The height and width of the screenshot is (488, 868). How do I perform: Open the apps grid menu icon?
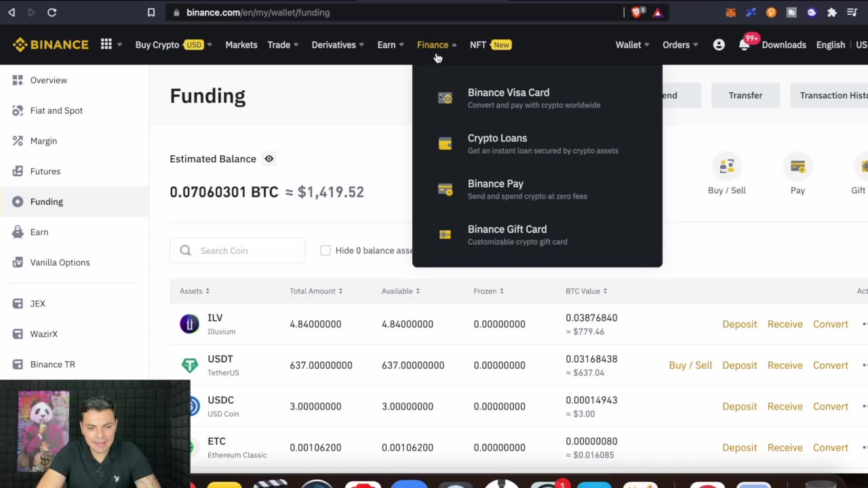[106, 45]
